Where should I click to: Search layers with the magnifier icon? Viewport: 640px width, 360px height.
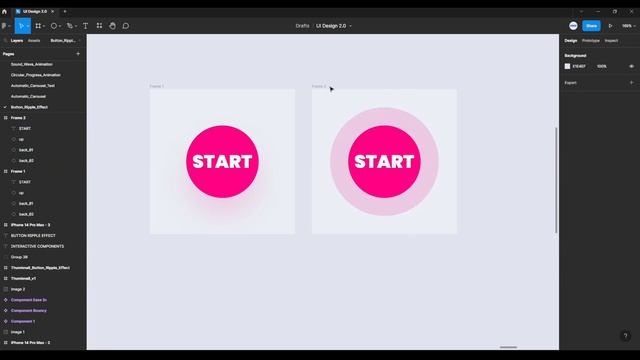point(5,40)
